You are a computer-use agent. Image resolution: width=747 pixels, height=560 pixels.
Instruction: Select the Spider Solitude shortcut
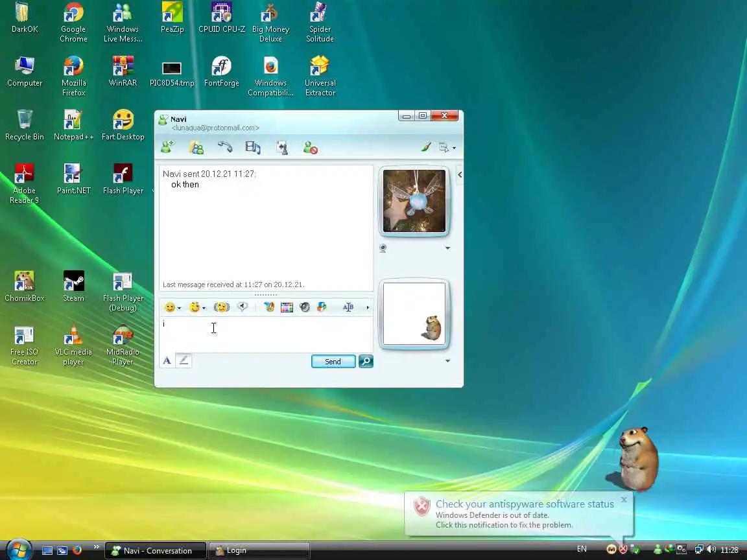point(320,23)
